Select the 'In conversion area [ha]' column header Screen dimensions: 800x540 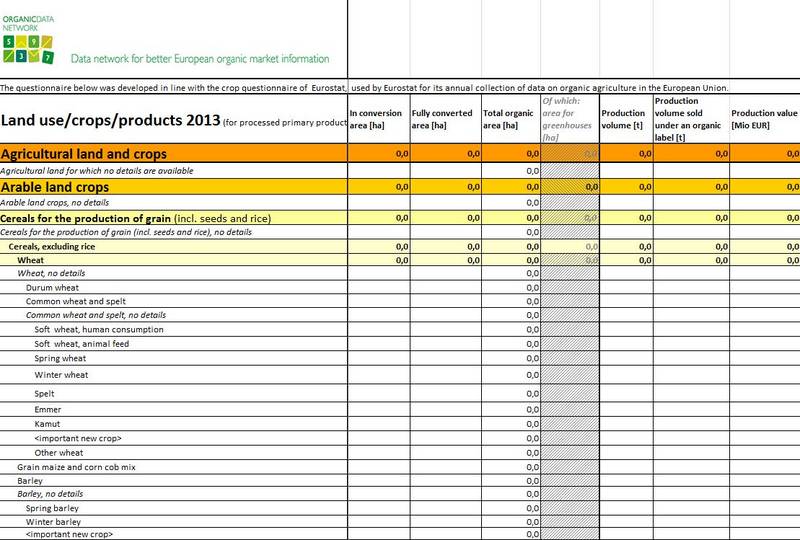pos(378,119)
